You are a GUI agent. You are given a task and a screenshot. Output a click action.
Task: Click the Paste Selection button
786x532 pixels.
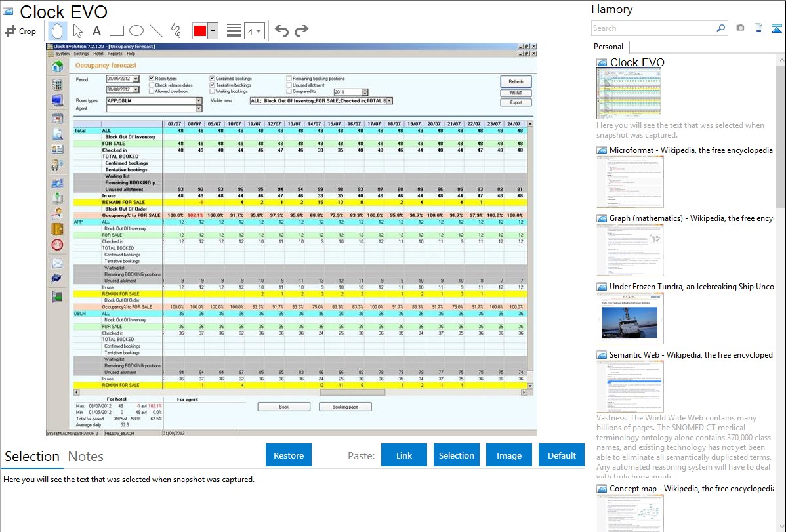456,455
